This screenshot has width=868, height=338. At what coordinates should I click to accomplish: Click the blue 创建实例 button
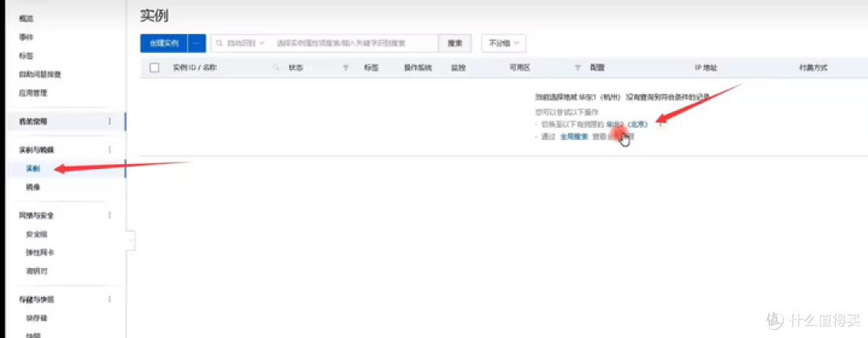point(164,43)
